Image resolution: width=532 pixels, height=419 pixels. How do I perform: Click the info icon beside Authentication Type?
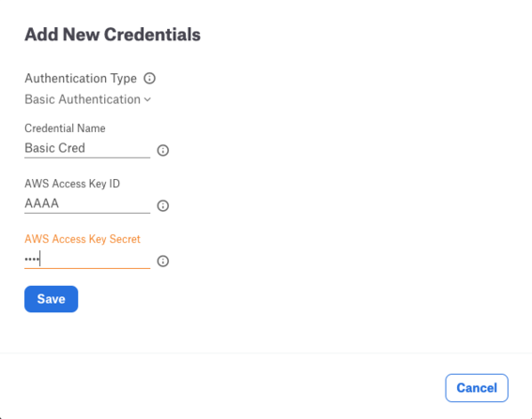point(149,79)
